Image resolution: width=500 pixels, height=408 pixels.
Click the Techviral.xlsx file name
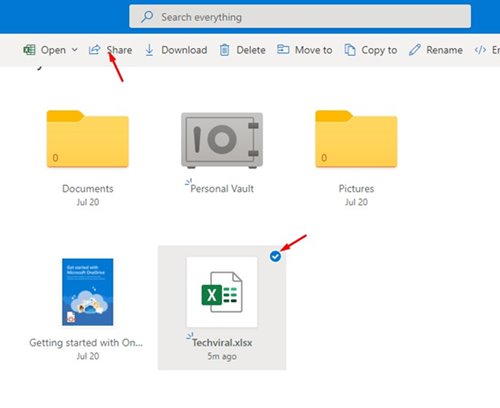coord(222,343)
